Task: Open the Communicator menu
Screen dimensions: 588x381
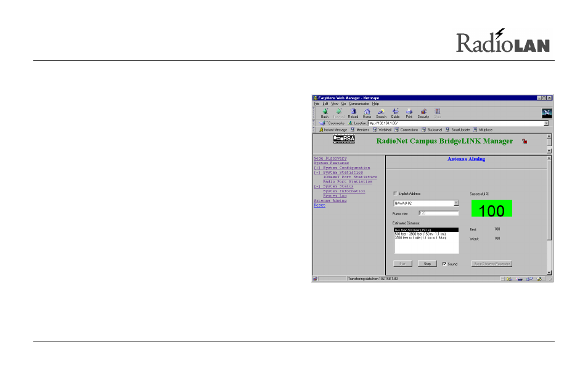Action: tap(359, 104)
